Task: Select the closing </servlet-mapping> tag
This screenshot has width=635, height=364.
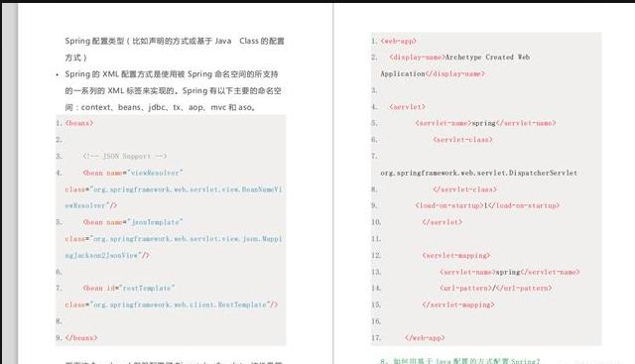Action: click(x=458, y=304)
